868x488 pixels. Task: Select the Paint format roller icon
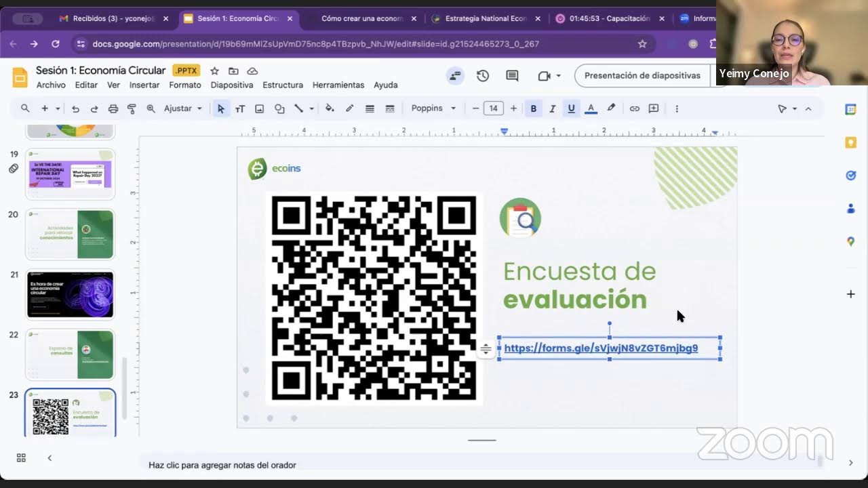click(132, 108)
